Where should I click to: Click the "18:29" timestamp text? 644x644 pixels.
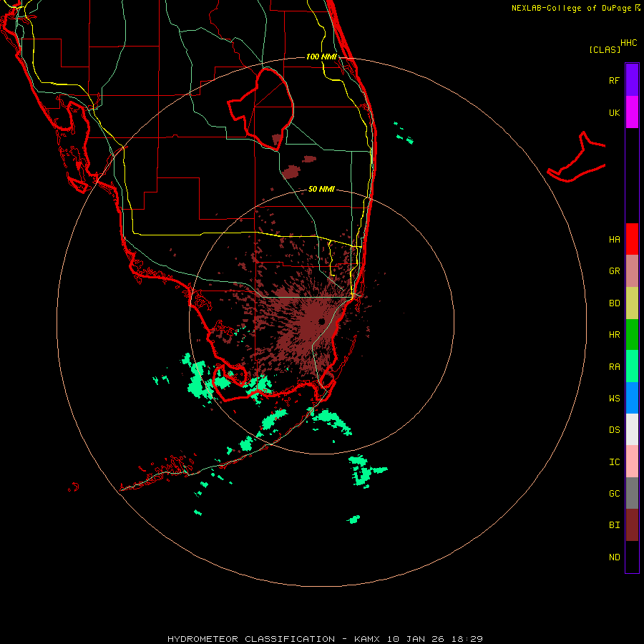point(467,639)
